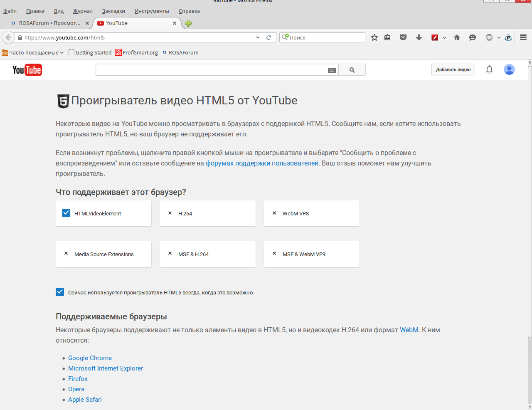Toggle HTML5 player always-used checkbox
The height and width of the screenshot is (410, 532).
click(x=60, y=292)
